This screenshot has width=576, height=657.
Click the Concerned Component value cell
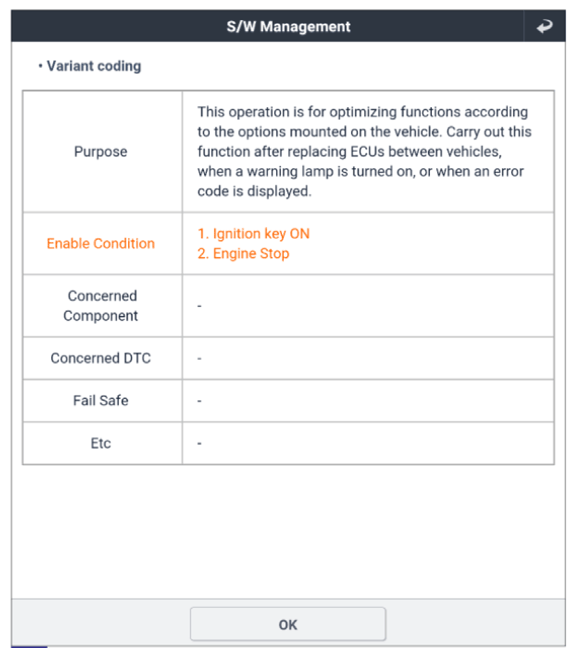coord(368,305)
